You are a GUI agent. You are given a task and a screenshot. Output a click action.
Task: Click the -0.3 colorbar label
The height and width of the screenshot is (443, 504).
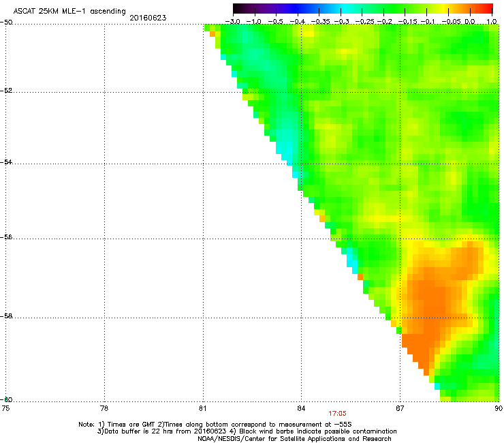point(341,22)
